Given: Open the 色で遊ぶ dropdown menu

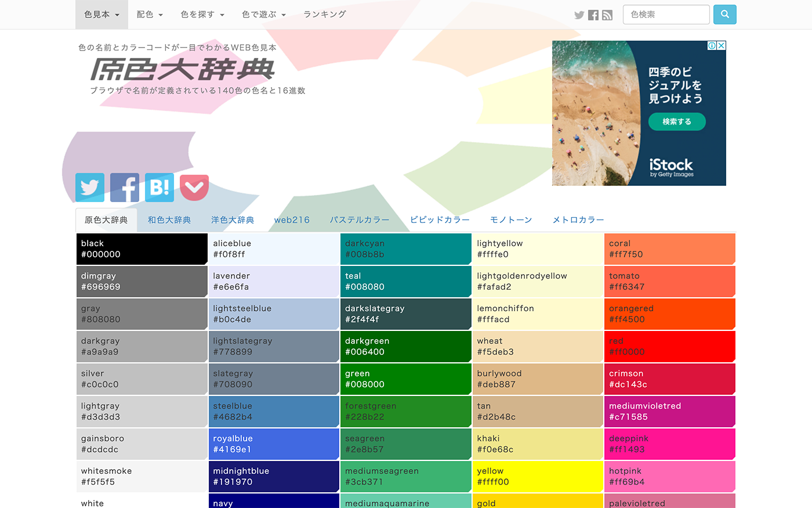Looking at the screenshot, I should pos(263,15).
